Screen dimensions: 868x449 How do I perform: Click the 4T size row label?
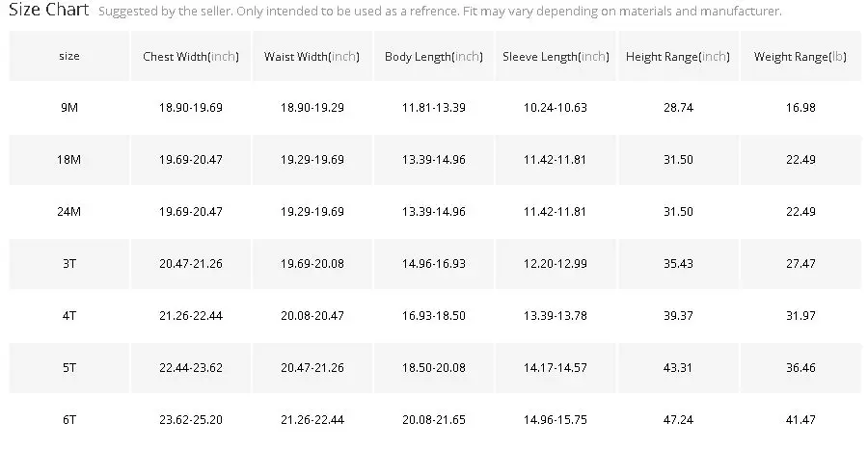tap(68, 315)
